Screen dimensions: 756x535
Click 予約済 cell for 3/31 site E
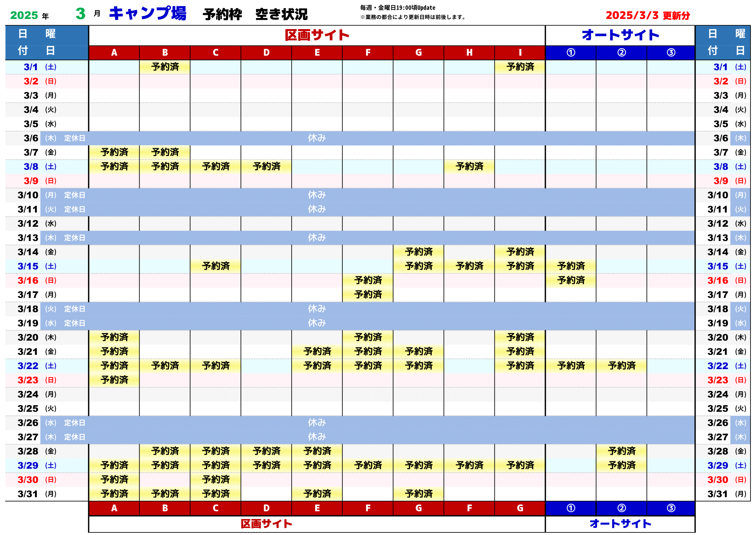pos(317,494)
